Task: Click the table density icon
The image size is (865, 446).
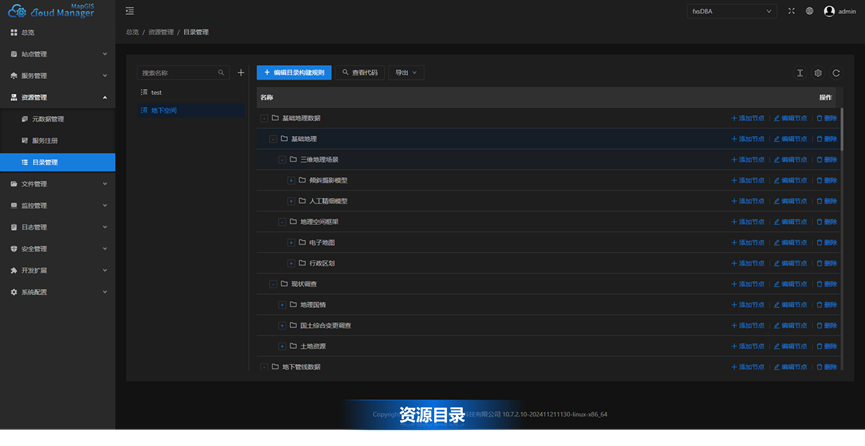Action: pos(800,73)
